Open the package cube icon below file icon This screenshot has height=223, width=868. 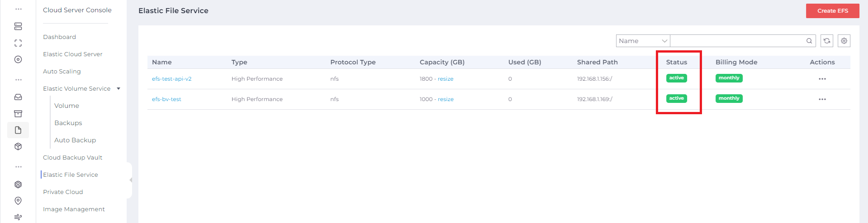tap(18, 146)
